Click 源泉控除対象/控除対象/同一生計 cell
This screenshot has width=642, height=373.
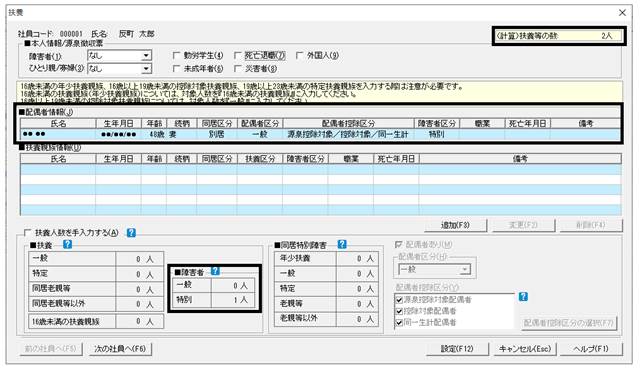click(x=348, y=134)
